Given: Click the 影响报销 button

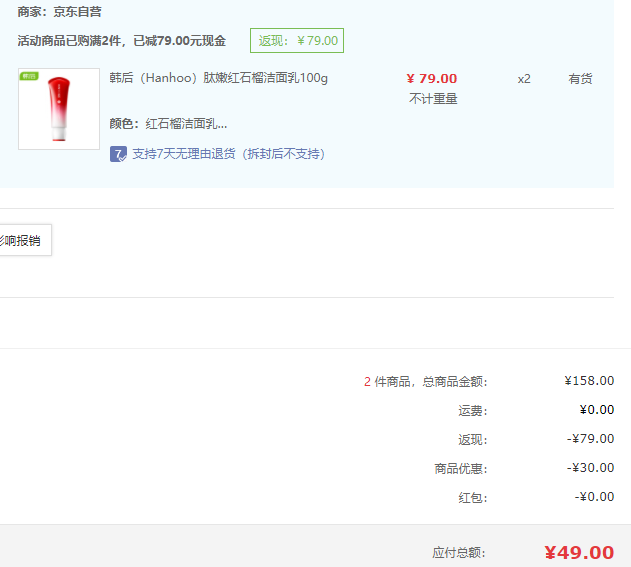Looking at the screenshot, I should (25, 240).
